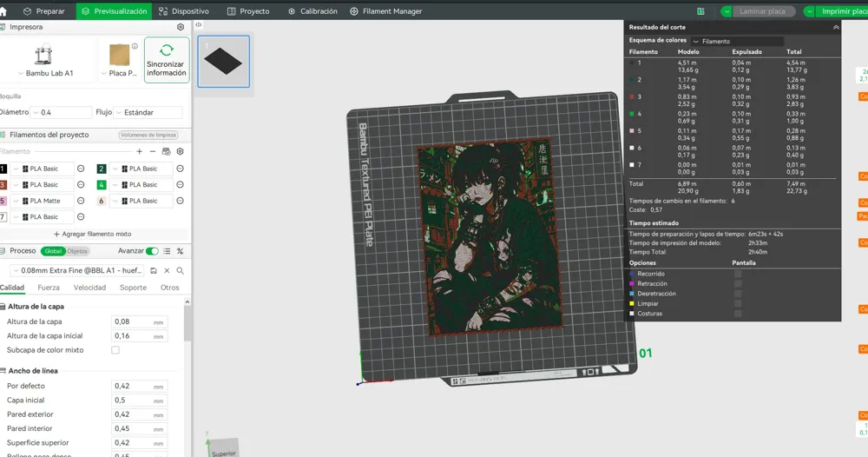Collapse the Resultado del corte panel
Viewport: 868px width, 457px height.
click(x=836, y=27)
